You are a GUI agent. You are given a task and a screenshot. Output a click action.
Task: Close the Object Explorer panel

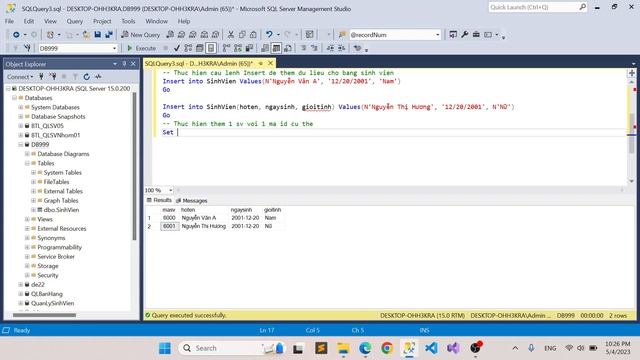133,64
